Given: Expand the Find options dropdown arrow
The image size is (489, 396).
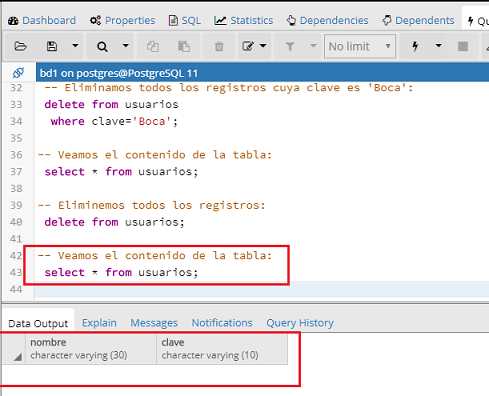Looking at the screenshot, I should click(126, 45).
